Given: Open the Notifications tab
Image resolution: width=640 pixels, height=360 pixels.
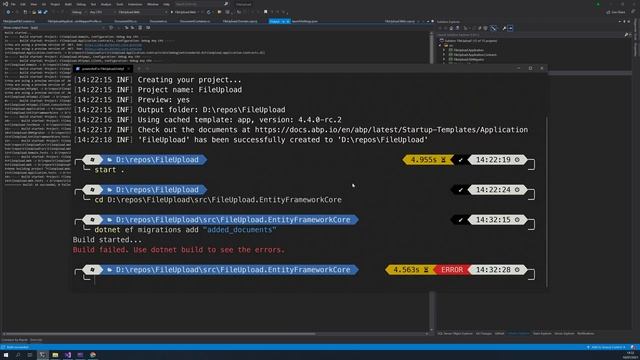Looking at the screenshot, I should pyautogui.click(x=586, y=333).
